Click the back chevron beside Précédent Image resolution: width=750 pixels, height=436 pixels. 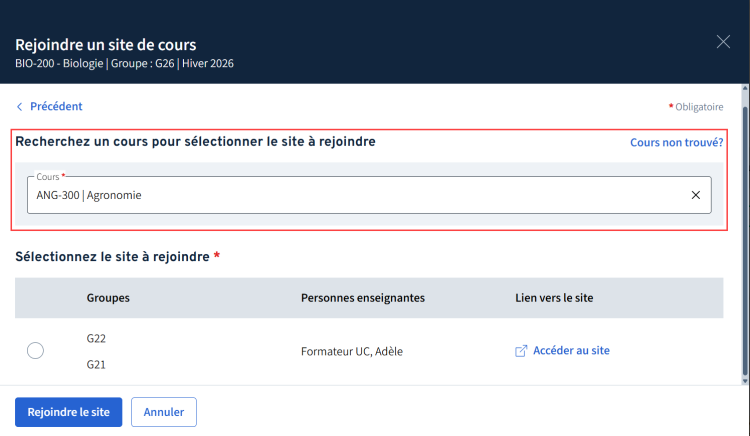pos(20,107)
